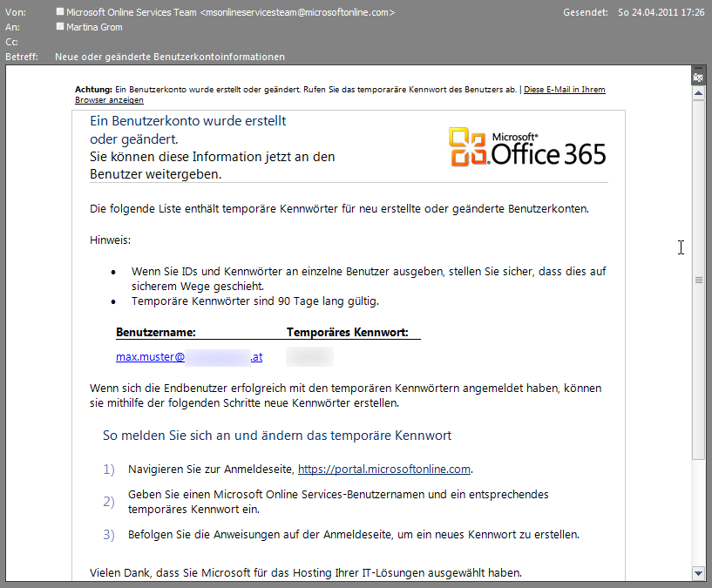Click heading 'So melden Sie sich an'
The width and height of the screenshot is (712, 588).
[x=277, y=436]
